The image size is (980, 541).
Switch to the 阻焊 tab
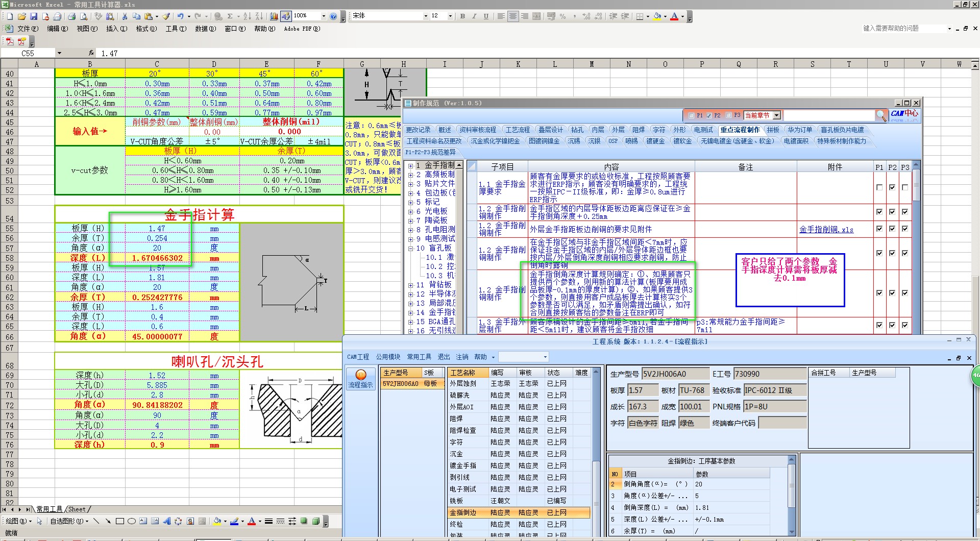[x=638, y=130]
